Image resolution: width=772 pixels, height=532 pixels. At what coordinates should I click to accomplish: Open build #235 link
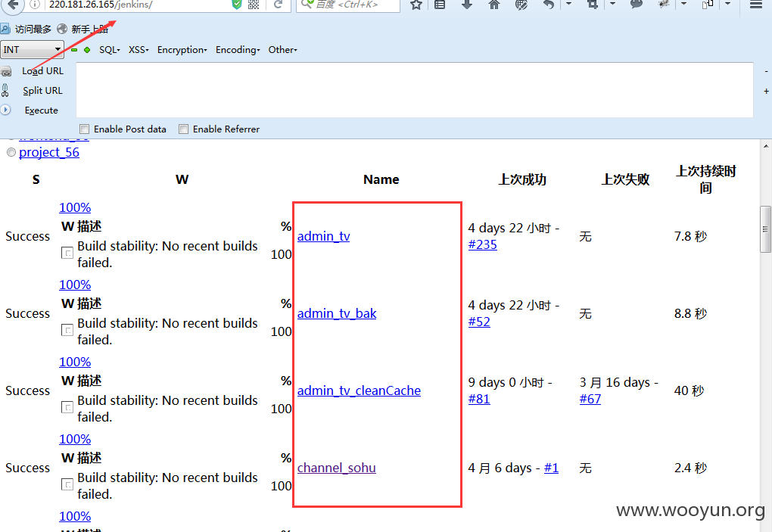pos(483,244)
